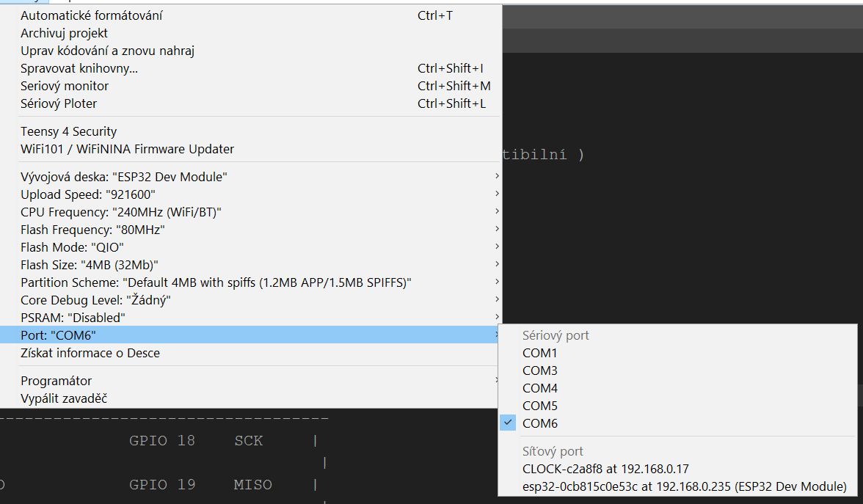Select network port CLOCK-c2a8f8 at 192.168.0.17
This screenshot has height=504, width=863.
(x=605, y=469)
